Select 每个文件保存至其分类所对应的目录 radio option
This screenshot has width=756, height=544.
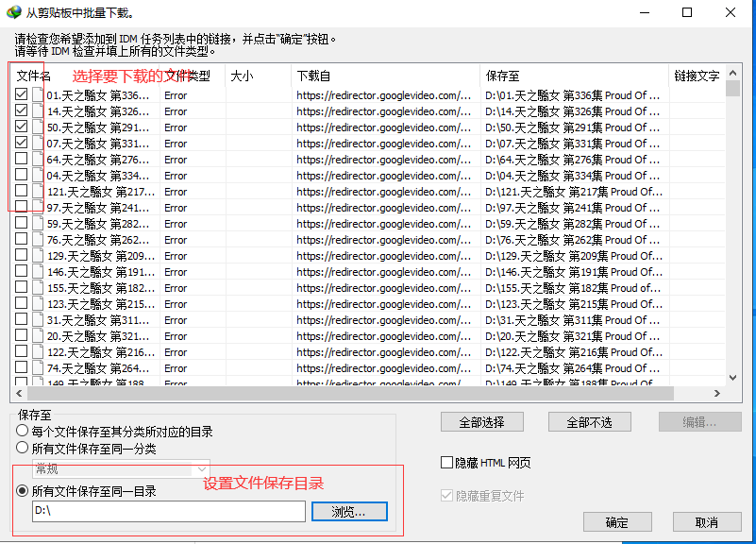click(23, 432)
